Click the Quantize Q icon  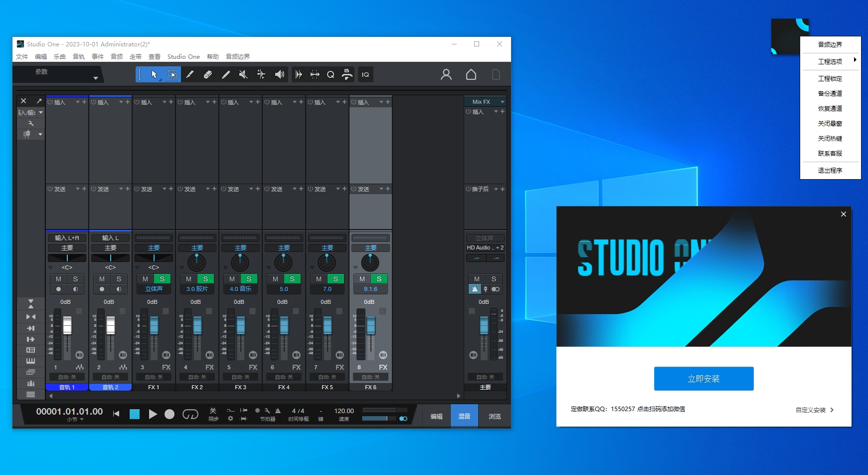point(331,74)
